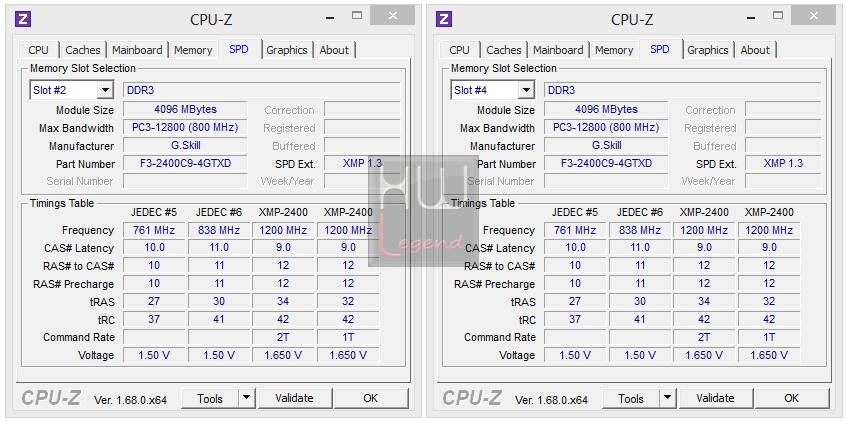Viewport: 847px width, 422px height.
Task: Click Command Rate 2T in right window
Action: [704, 337]
